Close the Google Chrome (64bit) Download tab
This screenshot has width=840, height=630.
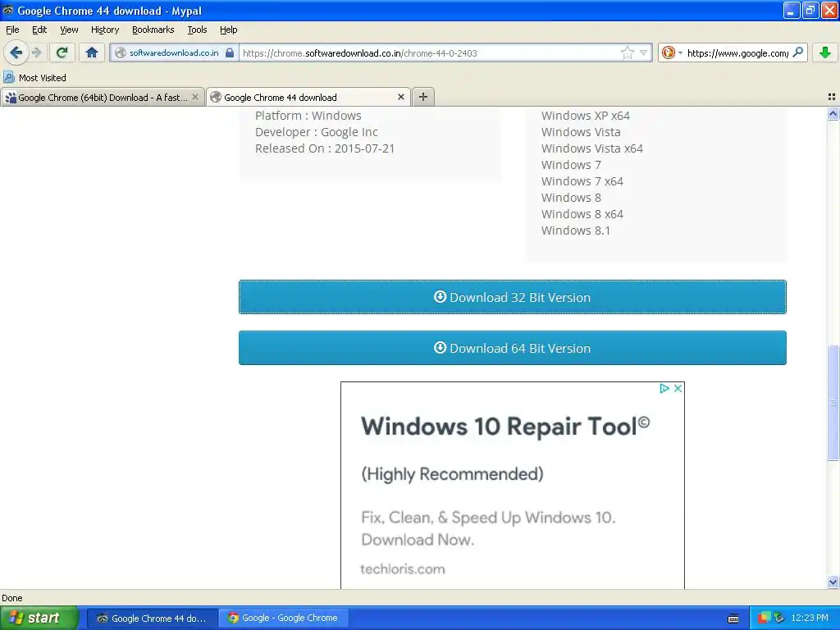tap(195, 97)
